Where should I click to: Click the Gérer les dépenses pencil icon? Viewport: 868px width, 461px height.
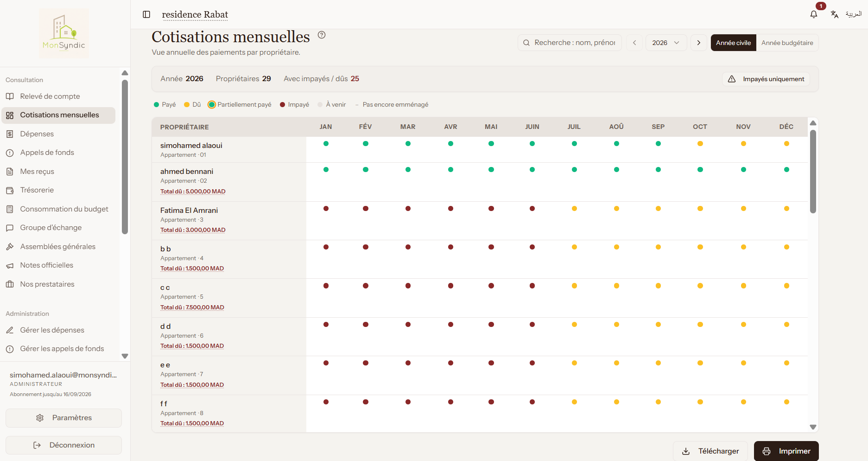(x=10, y=330)
